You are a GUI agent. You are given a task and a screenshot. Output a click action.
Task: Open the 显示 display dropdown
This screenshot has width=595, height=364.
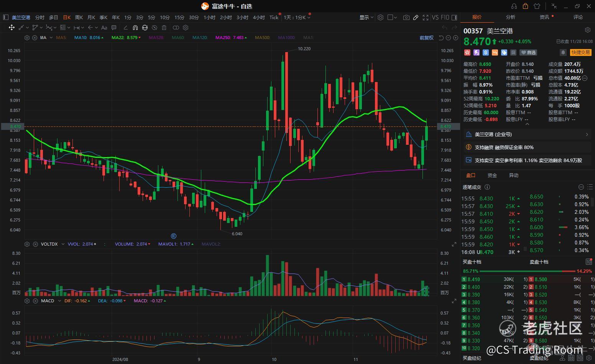(366, 17)
